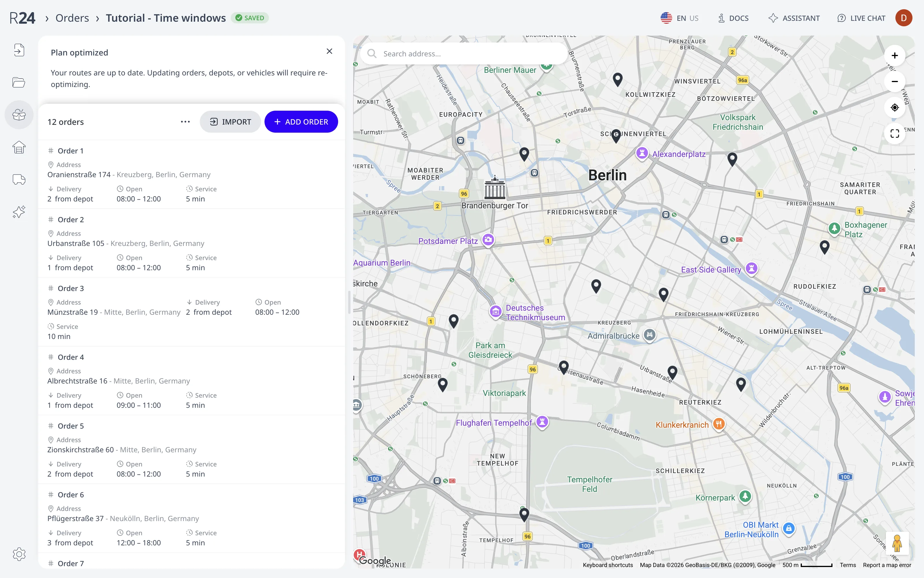Open the folder plans sidebar icon
The image size is (924, 578).
(19, 82)
